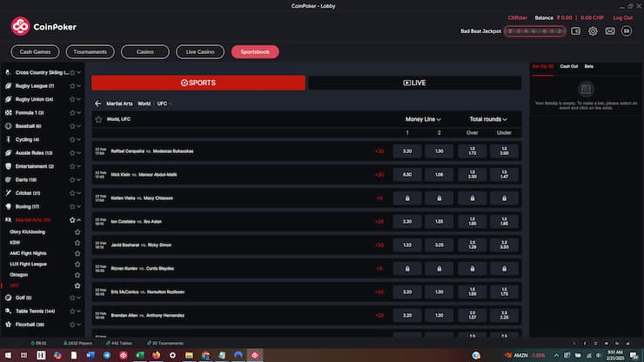
Task: Open Telegram from the taskbar
Action: click(107, 355)
